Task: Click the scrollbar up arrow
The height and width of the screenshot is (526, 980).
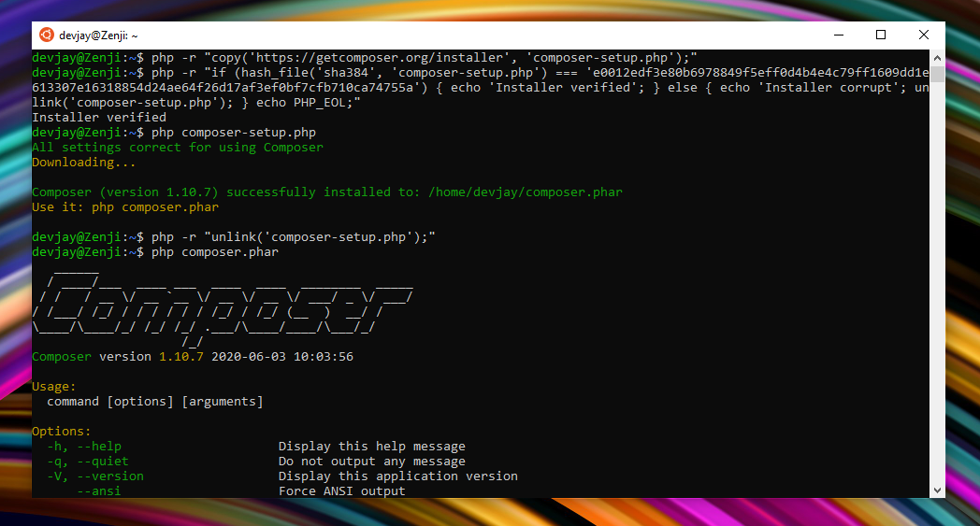Action: tap(937, 58)
